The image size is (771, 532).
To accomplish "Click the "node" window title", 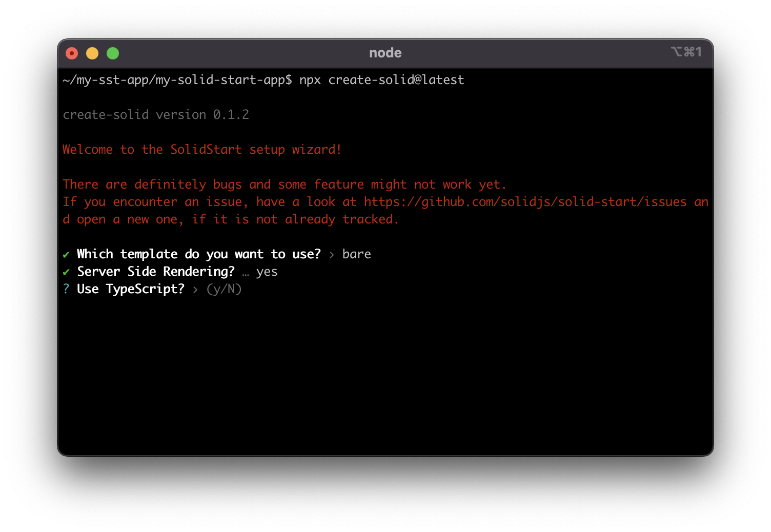I will click(x=385, y=53).
